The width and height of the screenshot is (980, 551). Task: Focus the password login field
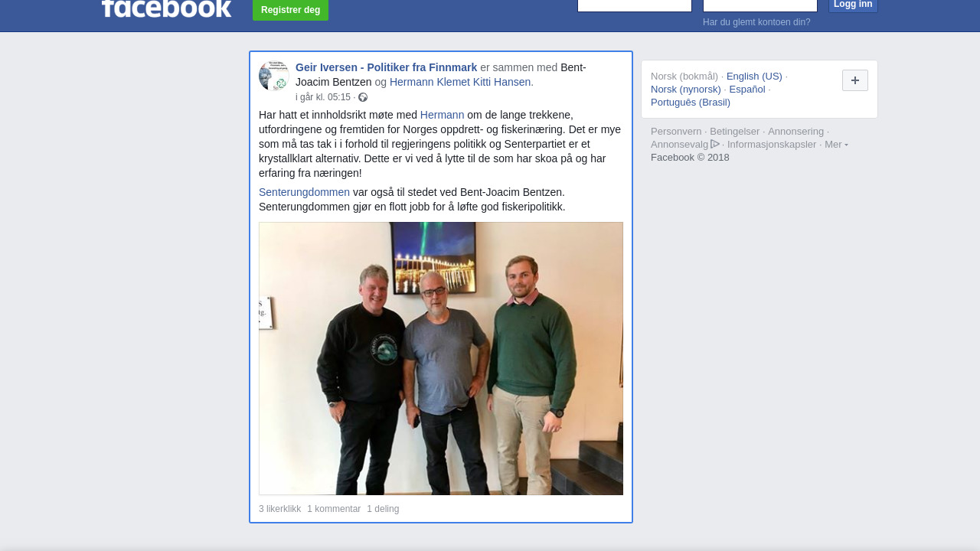click(x=760, y=5)
